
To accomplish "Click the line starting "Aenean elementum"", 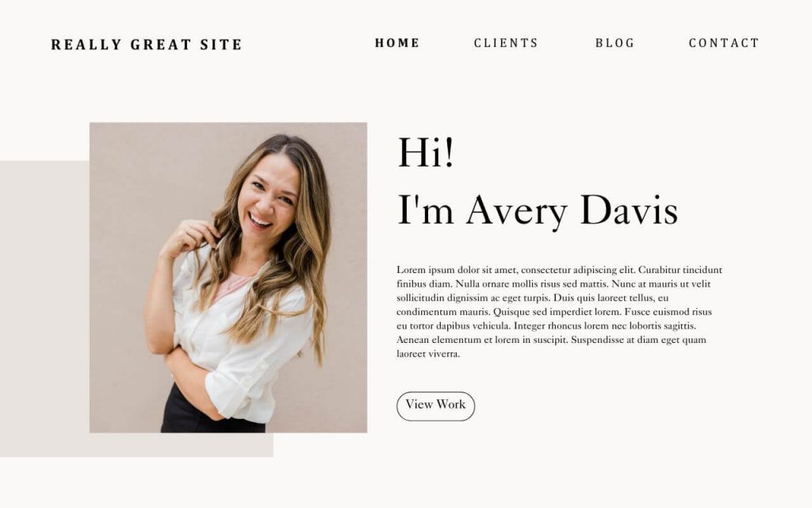I will point(552,340).
